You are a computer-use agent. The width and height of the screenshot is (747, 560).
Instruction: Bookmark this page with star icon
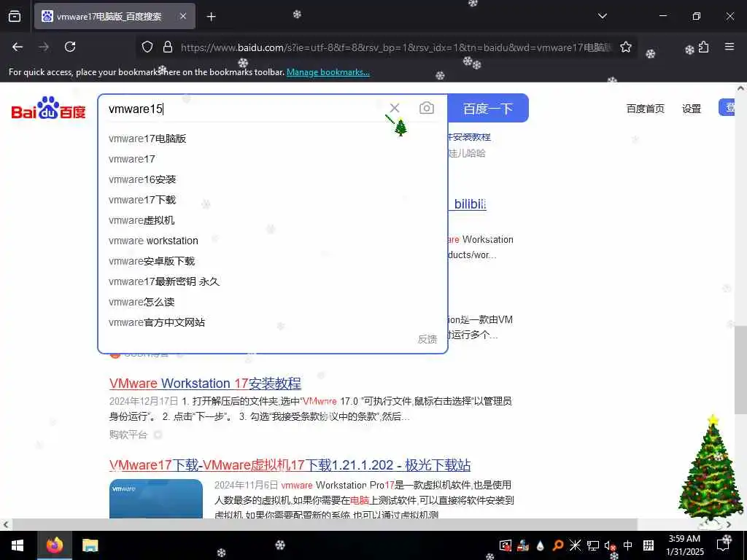[625, 47]
